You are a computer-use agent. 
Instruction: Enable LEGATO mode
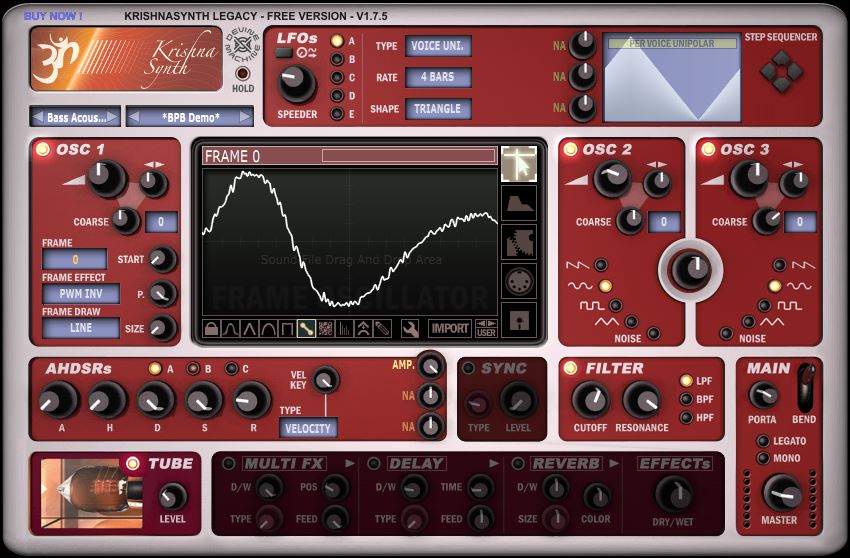tap(763, 441)
